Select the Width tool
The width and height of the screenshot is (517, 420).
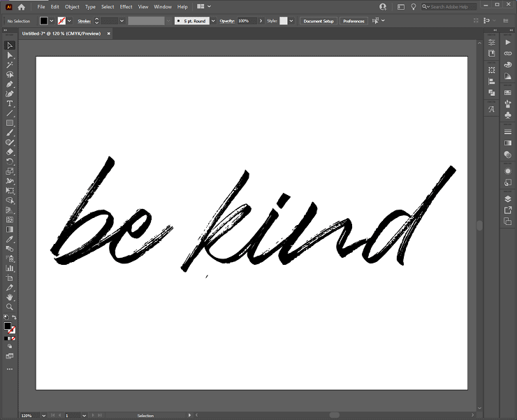coord(10,181)
